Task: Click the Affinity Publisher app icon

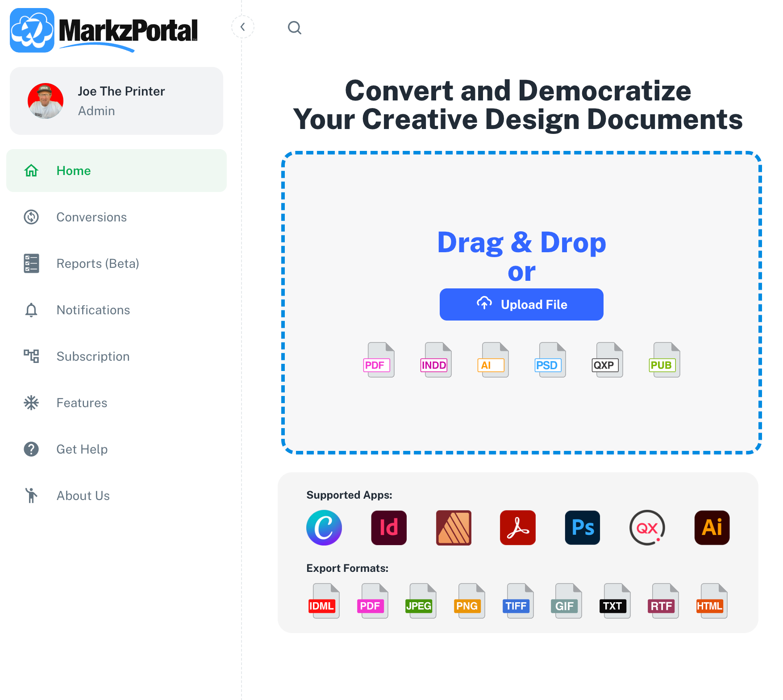Action: tap(454, 528)
